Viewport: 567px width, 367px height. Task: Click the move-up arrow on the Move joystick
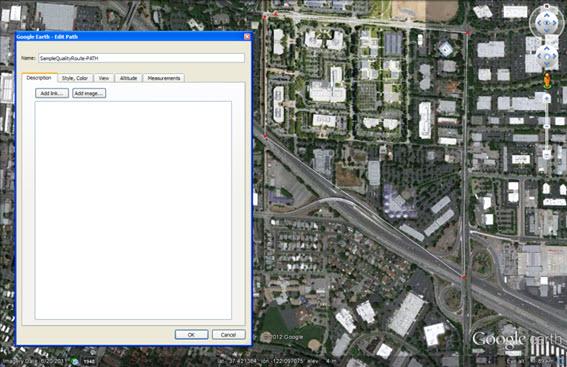[546, 48]
